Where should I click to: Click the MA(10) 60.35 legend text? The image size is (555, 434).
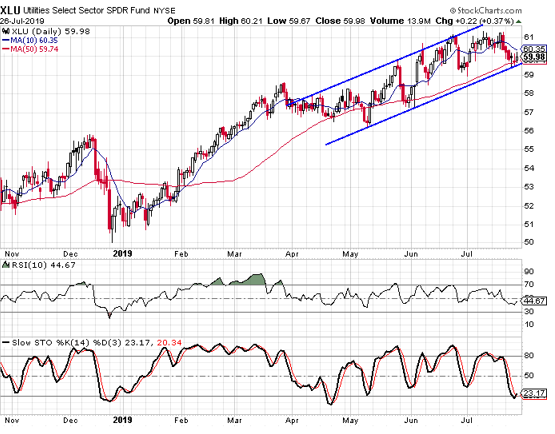pyautogui.click(x=34, y=40)
